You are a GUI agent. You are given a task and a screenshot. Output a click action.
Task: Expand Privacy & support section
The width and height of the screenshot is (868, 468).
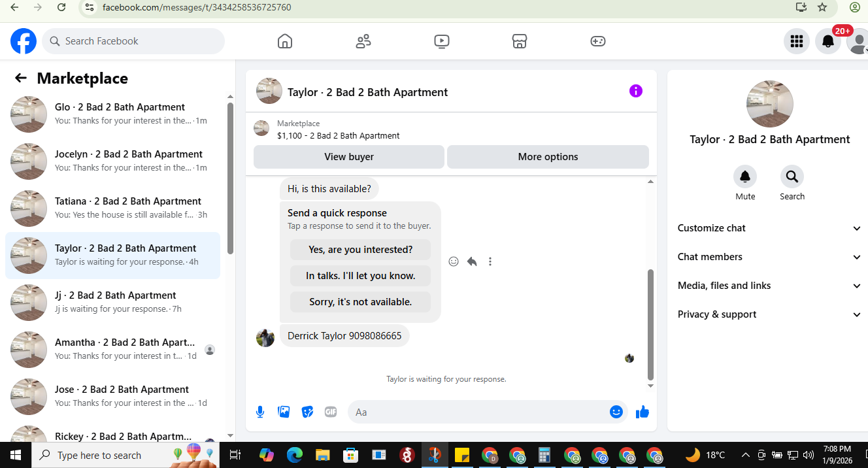[769, 314]
